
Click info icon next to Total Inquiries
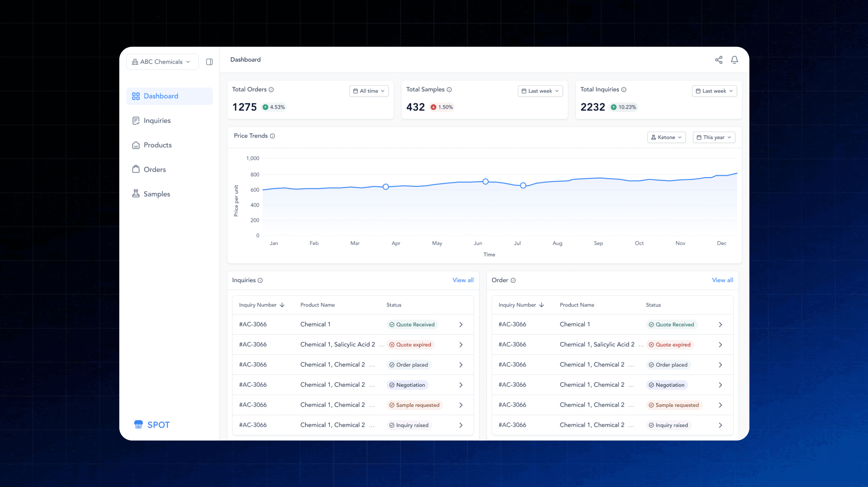[624, 90]
